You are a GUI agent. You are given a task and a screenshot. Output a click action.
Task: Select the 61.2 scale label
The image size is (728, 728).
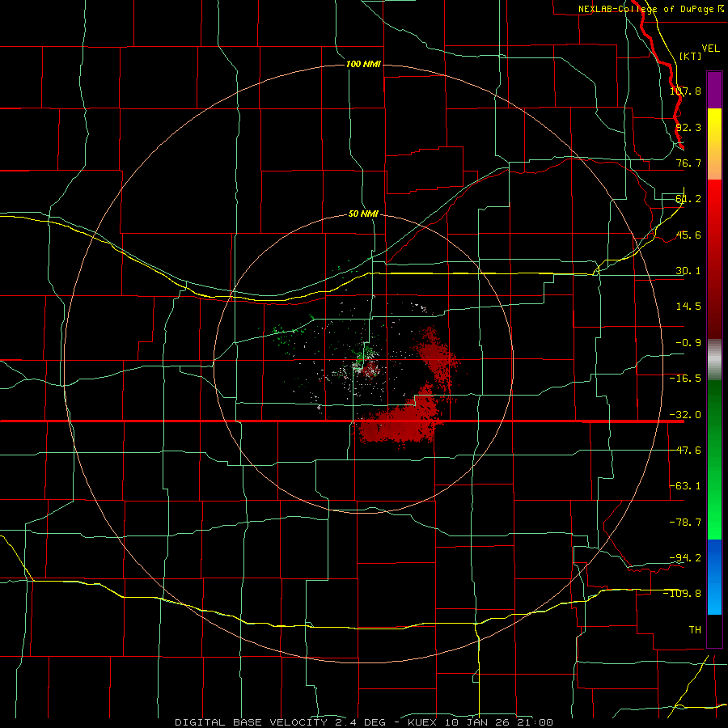688,199
